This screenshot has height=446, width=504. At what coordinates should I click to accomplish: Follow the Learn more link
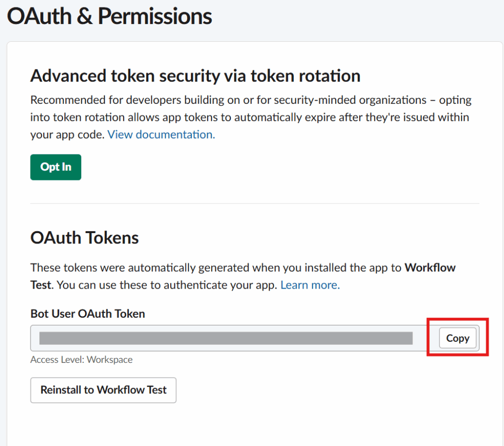tap(310, 285)
